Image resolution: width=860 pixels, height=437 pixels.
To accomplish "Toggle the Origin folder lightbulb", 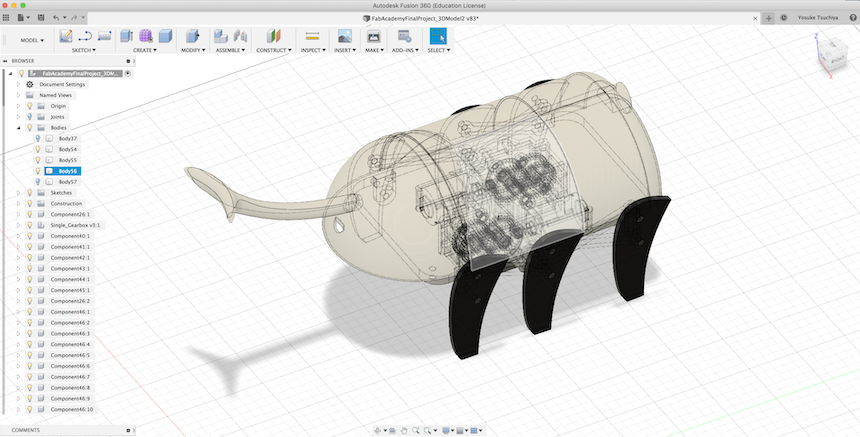I will coord(29,106).
